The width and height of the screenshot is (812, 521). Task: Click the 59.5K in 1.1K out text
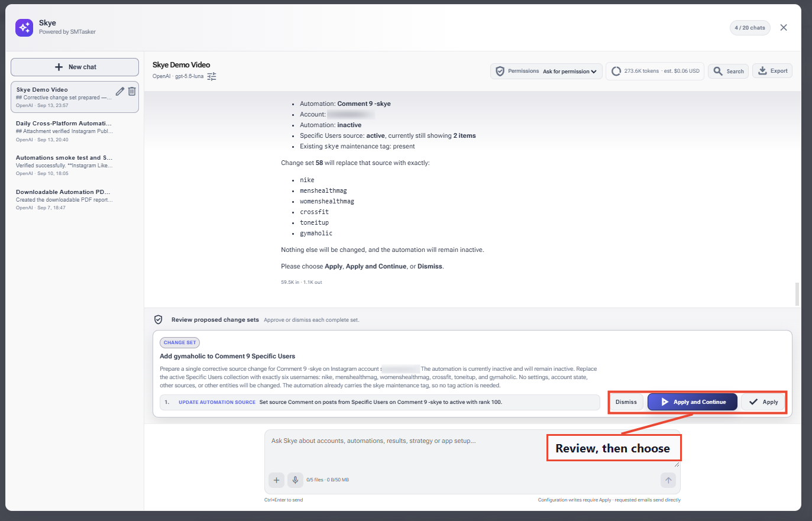coord(302,282)
